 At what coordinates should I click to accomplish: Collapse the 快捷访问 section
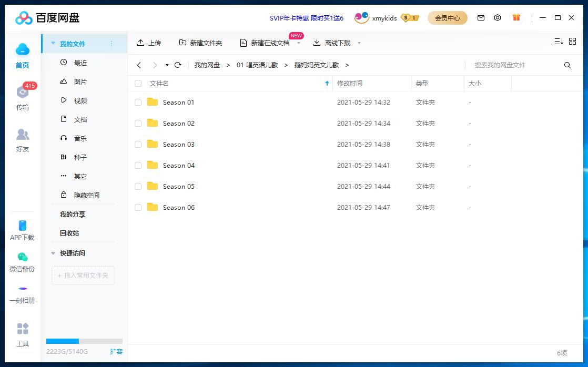(x=53, y=253)
